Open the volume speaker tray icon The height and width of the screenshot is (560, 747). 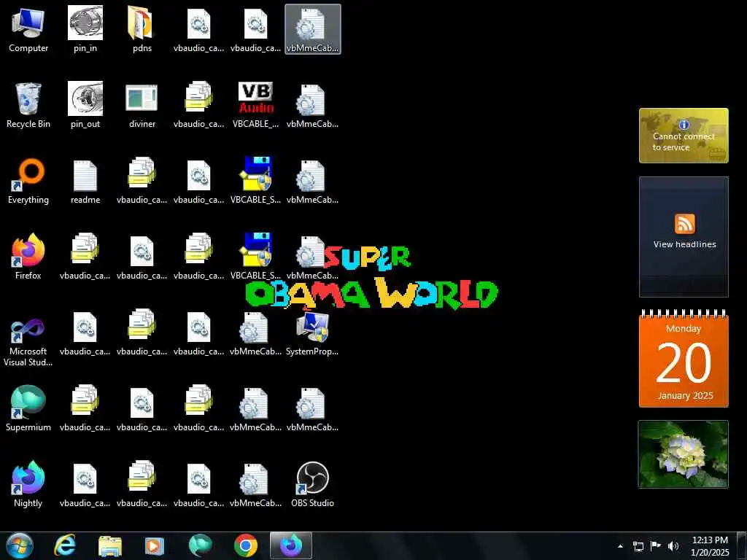(673, 546)
